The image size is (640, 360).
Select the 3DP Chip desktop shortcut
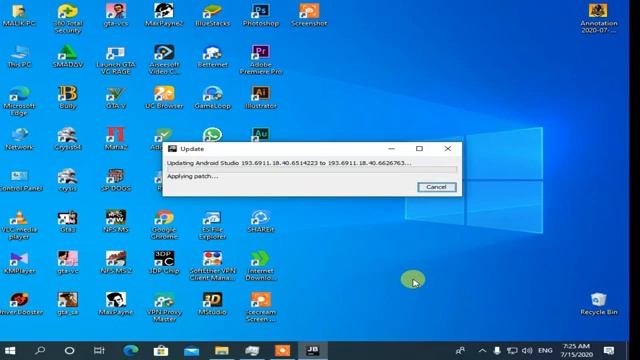[164, 263]
